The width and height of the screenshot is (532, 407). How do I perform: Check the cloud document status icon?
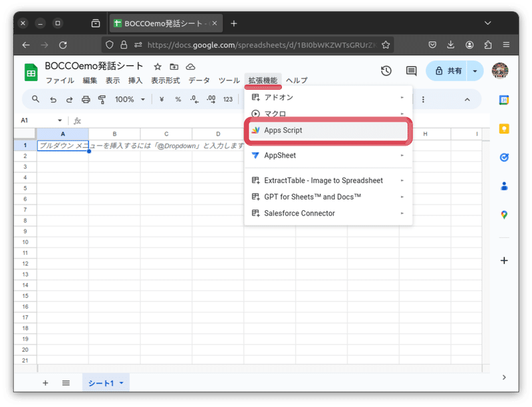pyautogui.click(x=191, y=67)
